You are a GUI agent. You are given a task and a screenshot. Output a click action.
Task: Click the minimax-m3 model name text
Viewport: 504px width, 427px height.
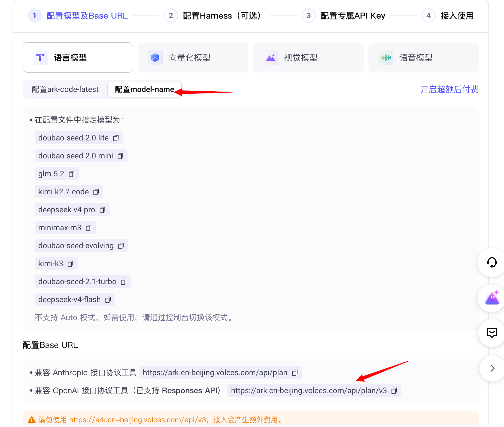tap(60, 228)
